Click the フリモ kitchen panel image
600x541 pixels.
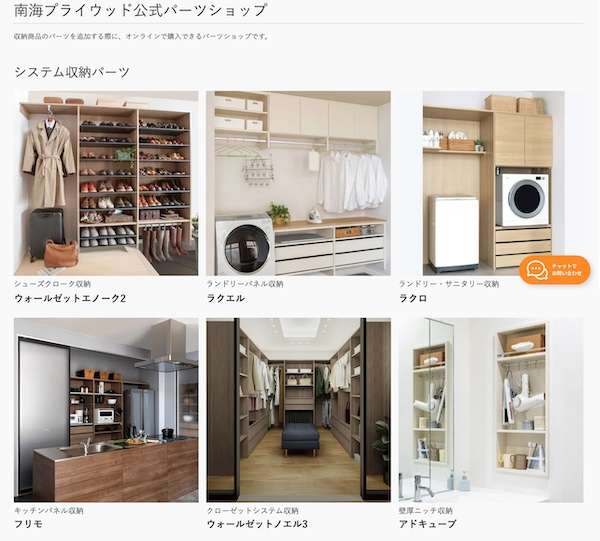[106, 409]
